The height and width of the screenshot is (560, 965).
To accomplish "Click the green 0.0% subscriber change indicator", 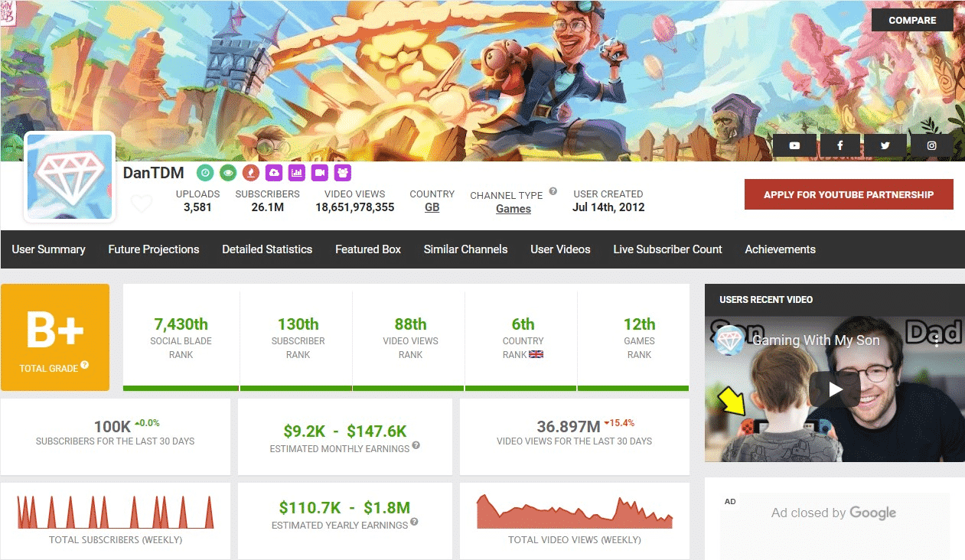I will [147, 422].
